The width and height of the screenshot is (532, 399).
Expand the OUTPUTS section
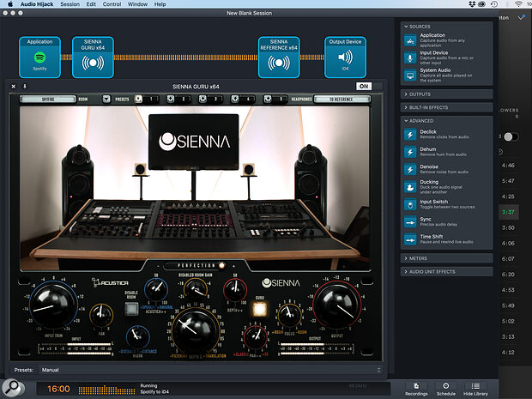(446, 94)
